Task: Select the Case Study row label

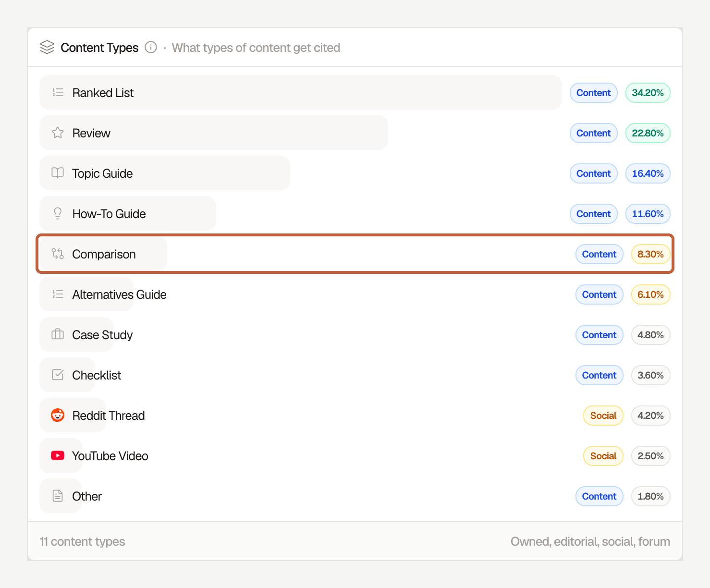Action: [102, 335]
